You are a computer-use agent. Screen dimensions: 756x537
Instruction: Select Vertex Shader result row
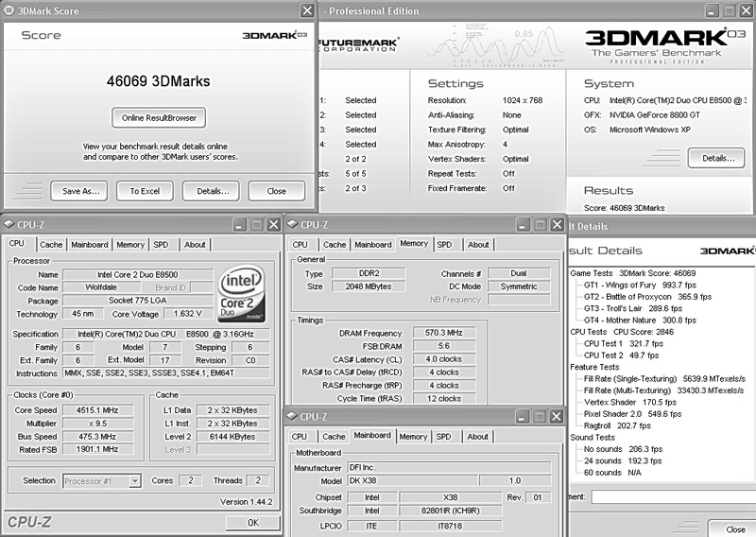click(629, 402)
